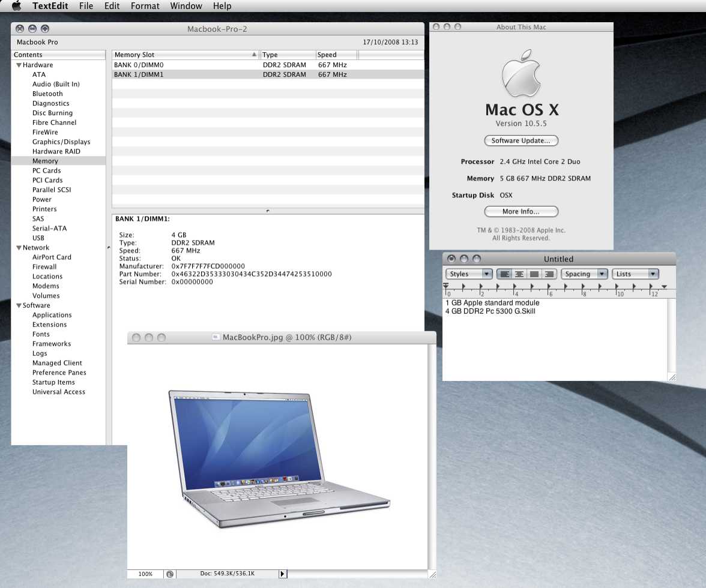This screenshot has height=588, width=706.
Task: Open the Styles dropdown
Action: click(x=469, y=274)
